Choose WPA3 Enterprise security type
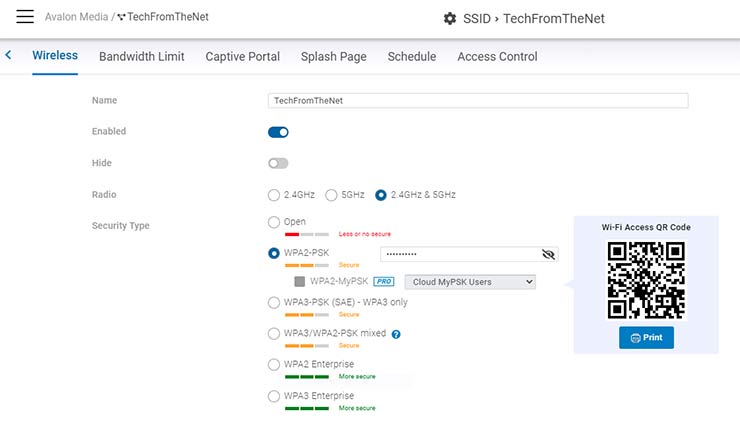Screen dimensions: 740x428 (274, 396)
